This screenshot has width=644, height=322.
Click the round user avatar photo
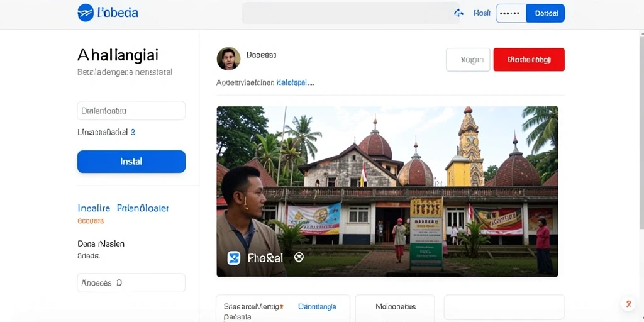point(228,58)
